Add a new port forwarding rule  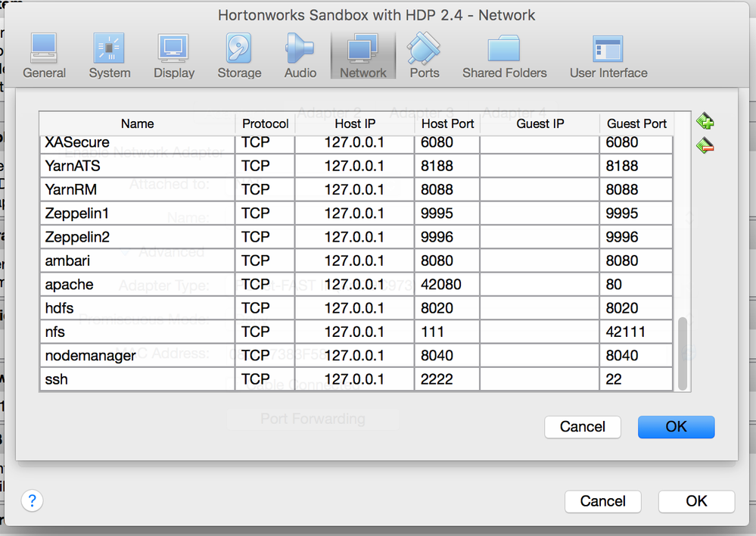point(705,121)
